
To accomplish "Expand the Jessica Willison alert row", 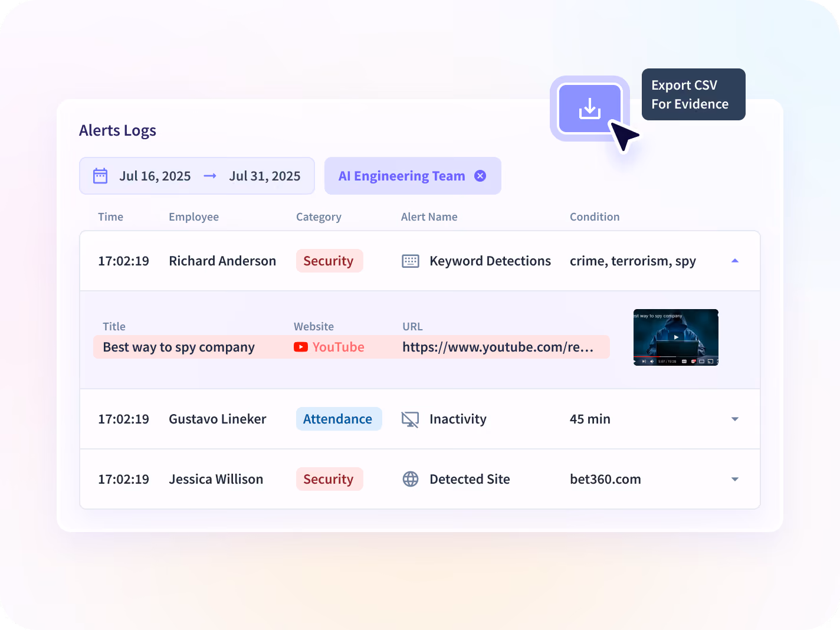I will click(735, 479).
